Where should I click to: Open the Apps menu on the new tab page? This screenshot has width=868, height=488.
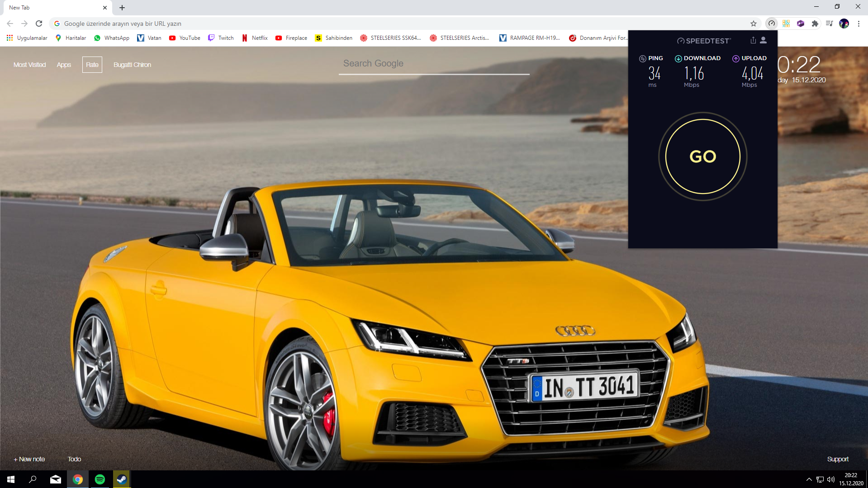[x=64, y=65]
